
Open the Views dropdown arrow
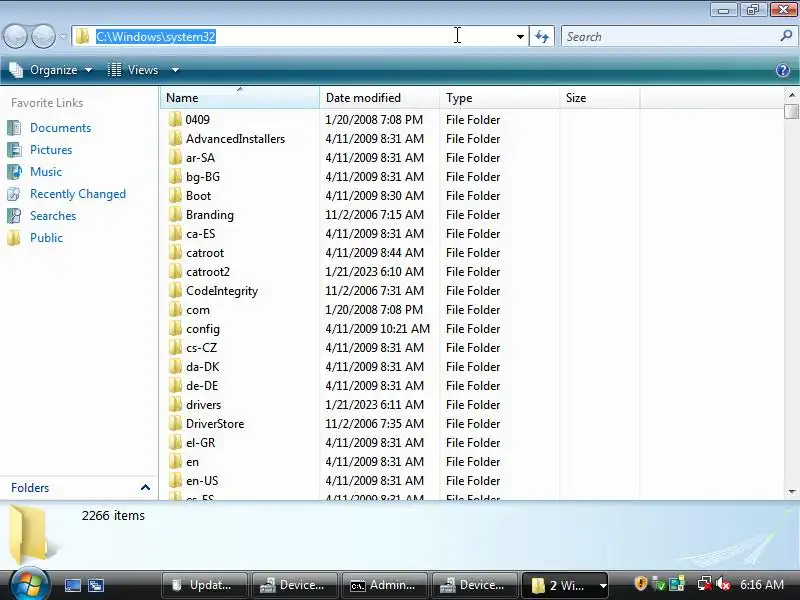click(175, 70)
